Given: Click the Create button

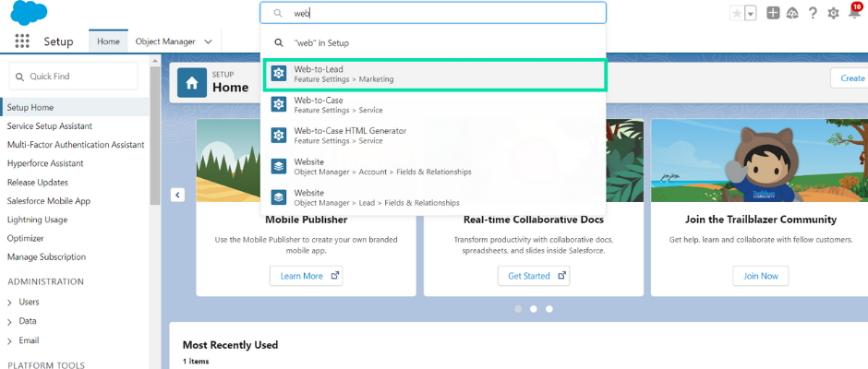Looking at the screenshot, I should [x=850, y=78].
